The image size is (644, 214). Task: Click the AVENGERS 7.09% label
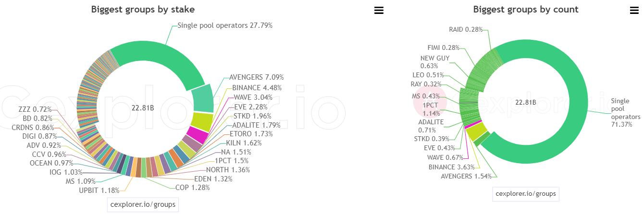click(x=257, y=77)
